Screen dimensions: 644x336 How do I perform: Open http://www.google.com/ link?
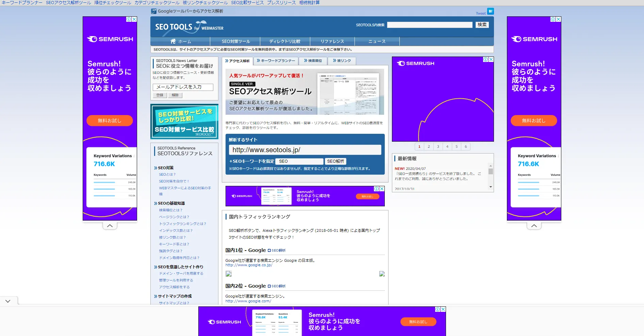(248, 301)
